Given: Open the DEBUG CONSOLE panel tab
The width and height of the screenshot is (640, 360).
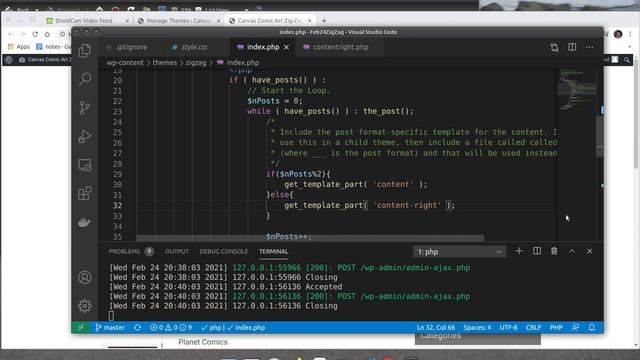Looking at the screenshot, I should point(224,251).
